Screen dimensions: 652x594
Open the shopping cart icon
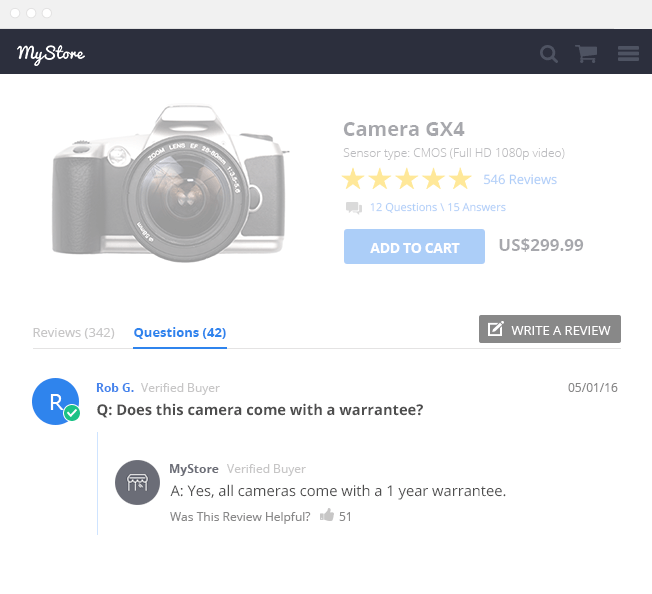(x=586, y=54)
